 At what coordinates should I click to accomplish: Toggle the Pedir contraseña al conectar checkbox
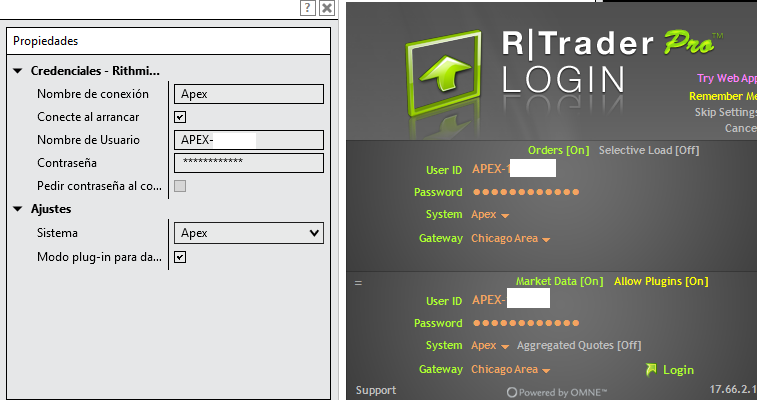pos(180,186)
